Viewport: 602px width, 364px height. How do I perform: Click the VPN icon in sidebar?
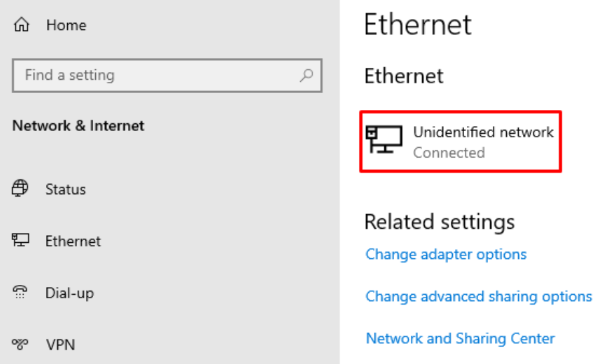tap(21, 344)
